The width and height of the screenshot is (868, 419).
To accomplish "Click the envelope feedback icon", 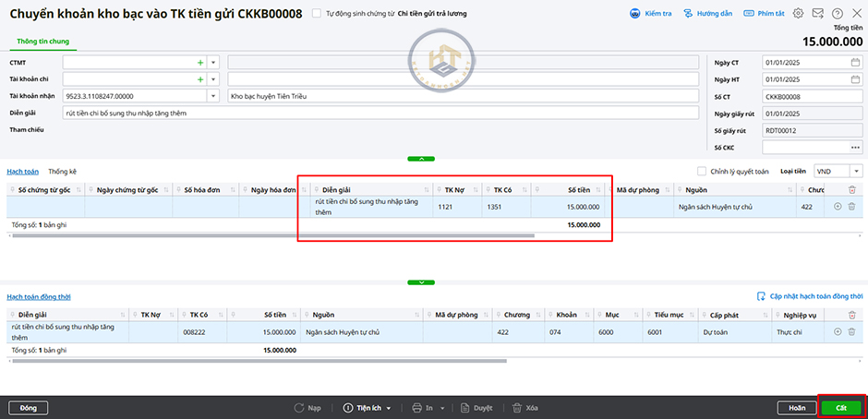I will (817, 14).
